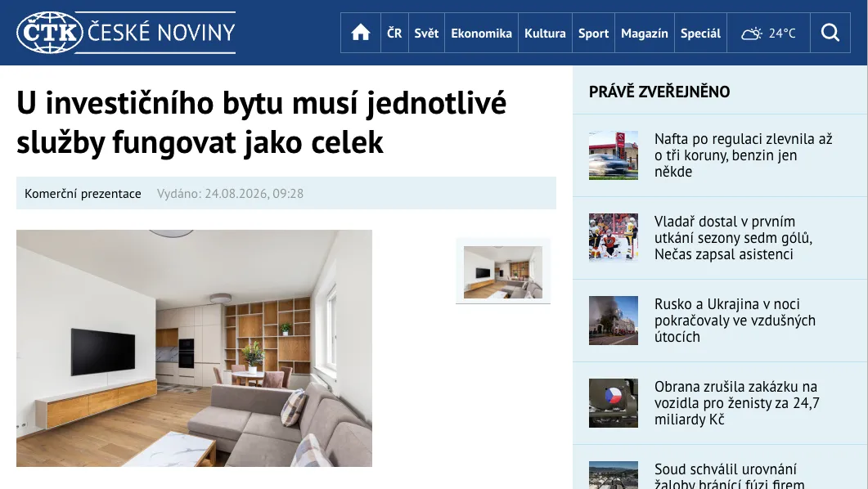Open the main living room article photo
This screenshot has height=489, width=868.
195,348
